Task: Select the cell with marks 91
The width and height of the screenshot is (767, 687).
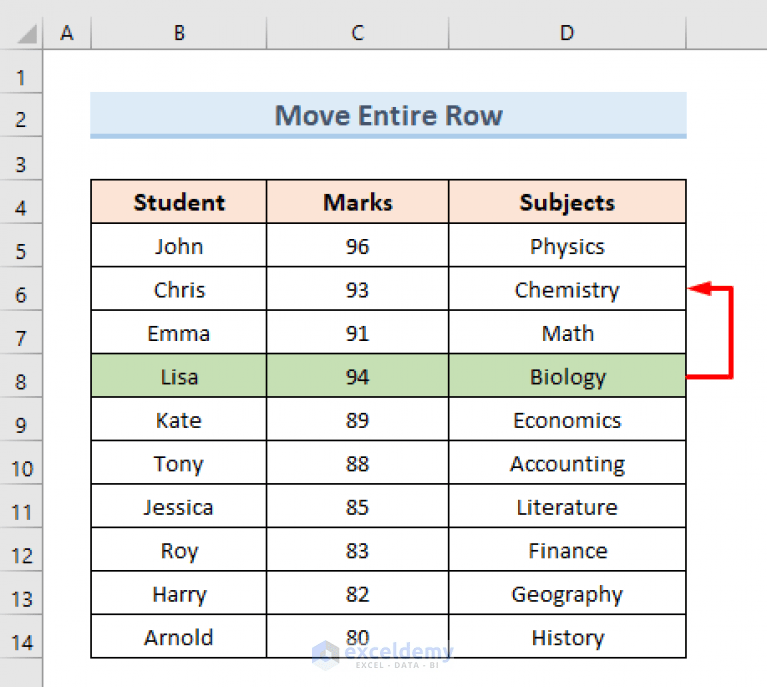Action: point(358,333)
